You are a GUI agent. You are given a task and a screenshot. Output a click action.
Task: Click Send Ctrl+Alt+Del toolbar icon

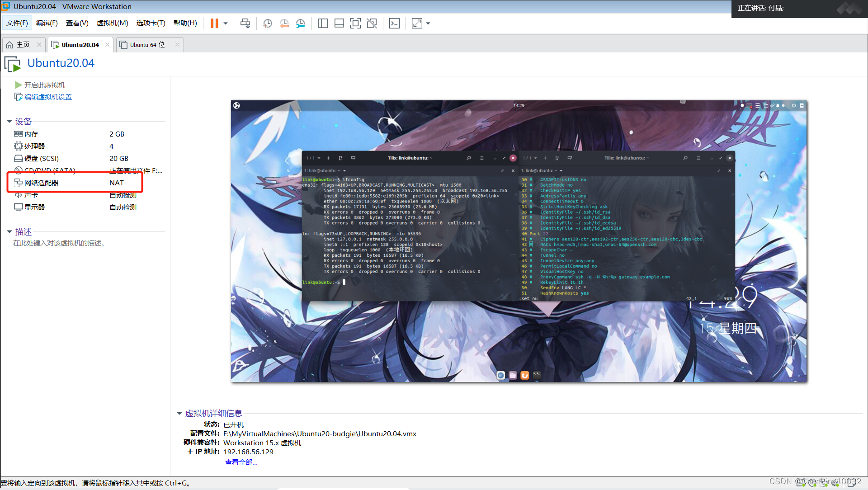(245, 24)
